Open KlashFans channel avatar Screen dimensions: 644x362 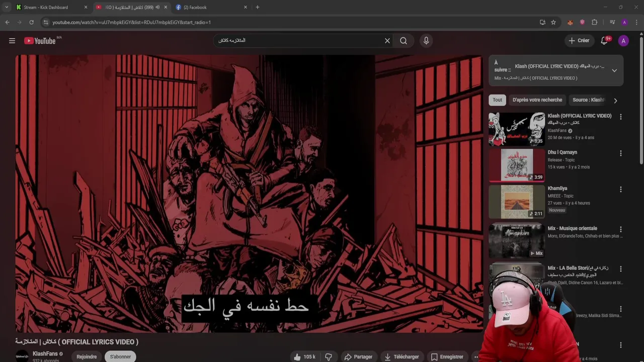[22, 356]
